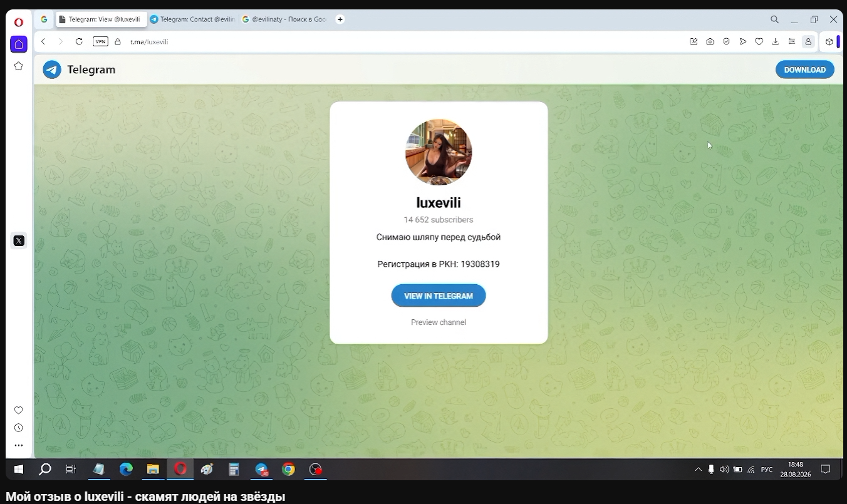
Task: Reload the current page
Action: pos(79,41)
